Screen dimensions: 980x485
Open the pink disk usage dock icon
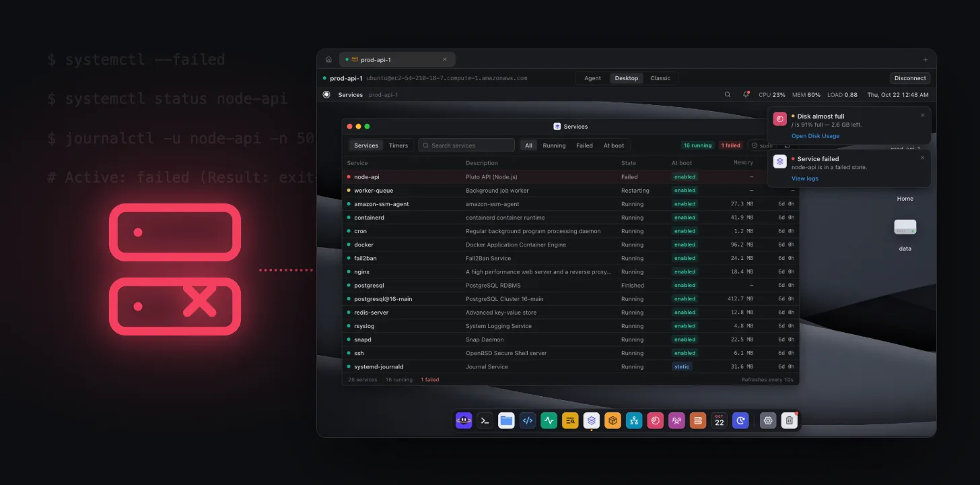coord(656,420)
